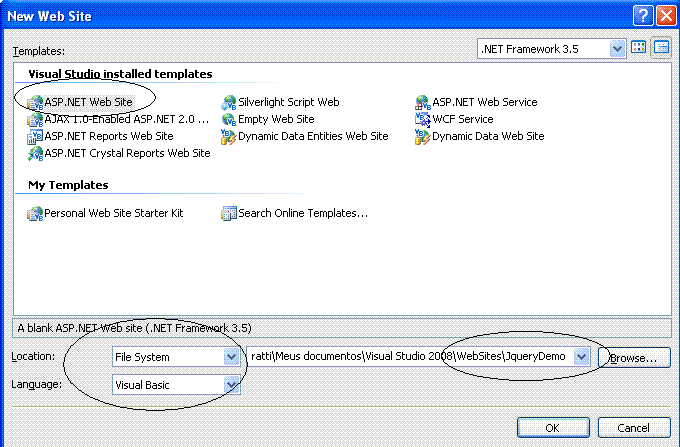
Task: Click the 'AJAX 1.0-Enabled ASP.NET 2.0' label
Action: [x=127, y=119]
